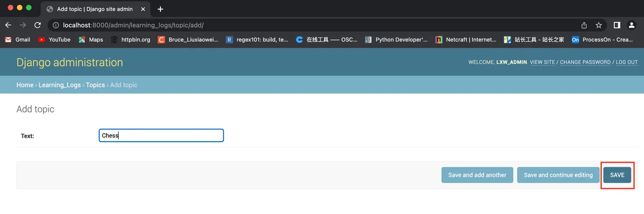Open the Gmail bookmark
The height and width of the screenshot is (214, 644).
click(x=17, y=40)
